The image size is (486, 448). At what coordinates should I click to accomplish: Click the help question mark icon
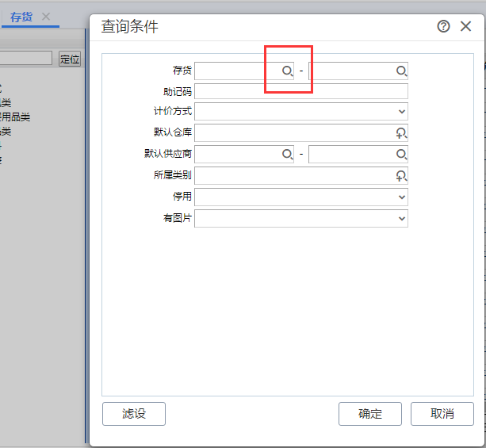coord(443,26)
